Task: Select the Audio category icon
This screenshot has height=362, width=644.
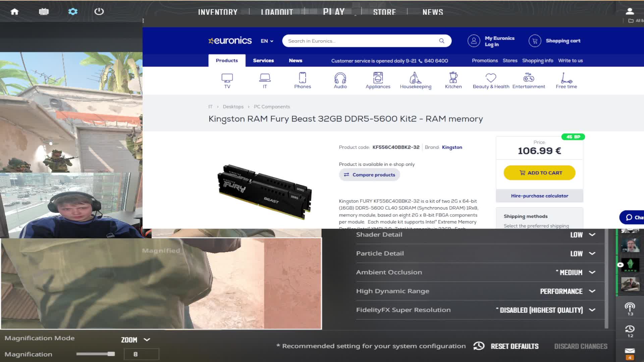Action: (x=340, y=78)
